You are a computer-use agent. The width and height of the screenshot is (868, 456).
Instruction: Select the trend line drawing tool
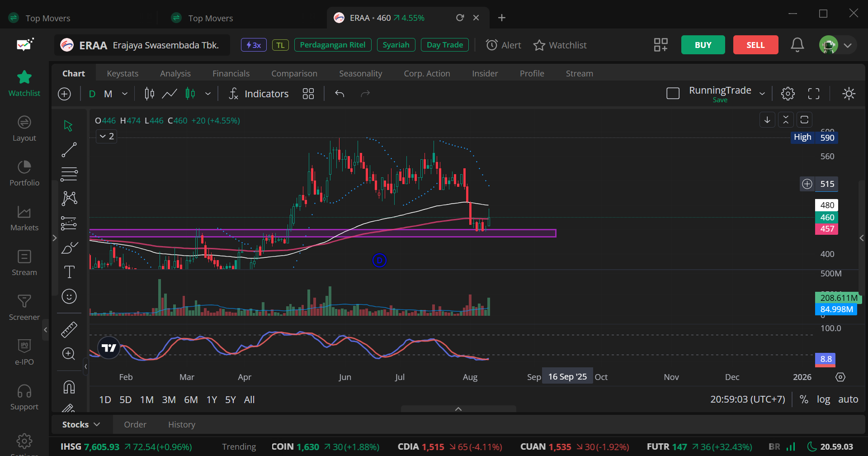coord(69,150)
